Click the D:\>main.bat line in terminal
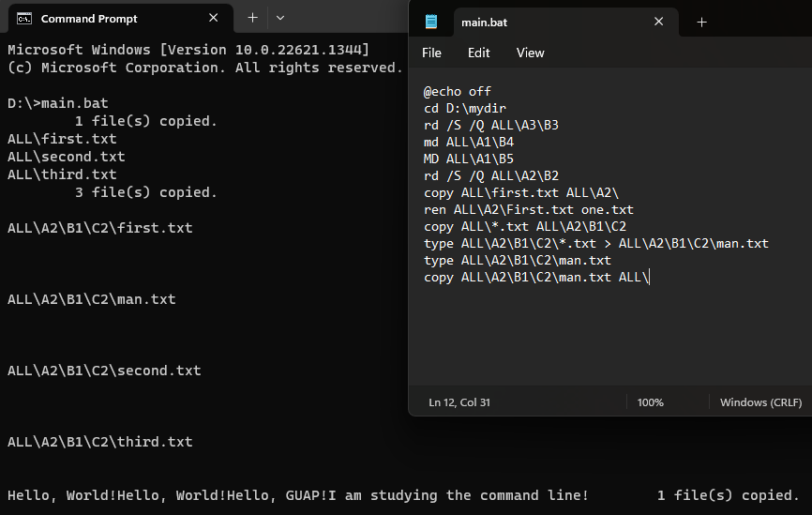The width and height of the screenshot is (812, 515). [x=58, y=103]
